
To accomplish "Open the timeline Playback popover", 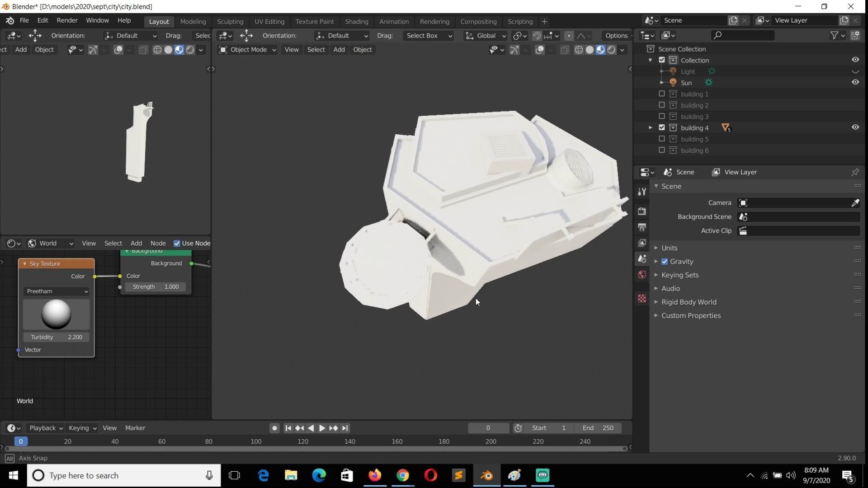I will coord(45,428).
